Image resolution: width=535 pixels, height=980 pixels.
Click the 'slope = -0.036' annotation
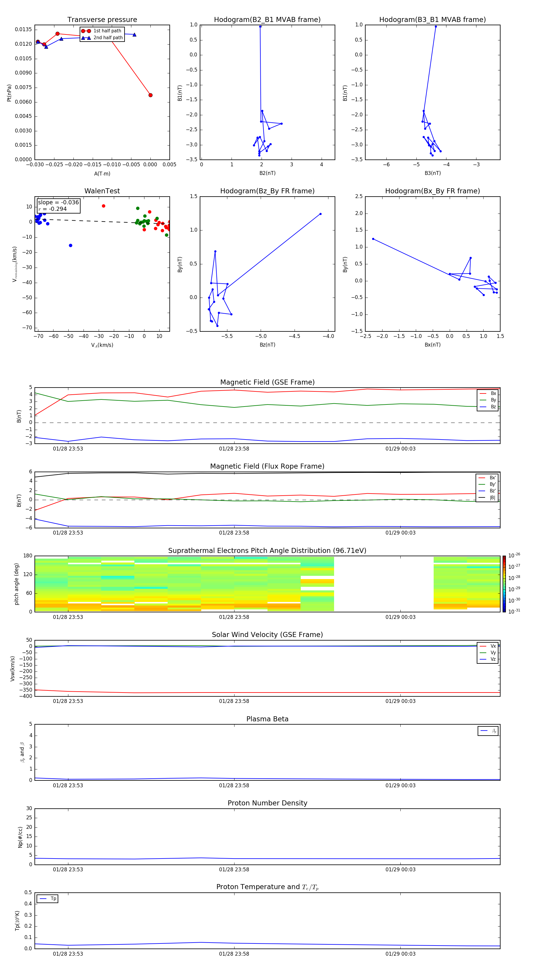pos(58,203)
